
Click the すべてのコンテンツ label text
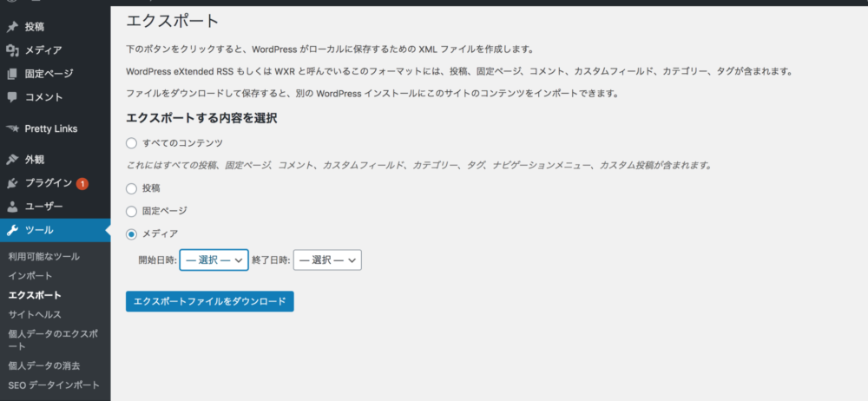[x=182, y=143]
